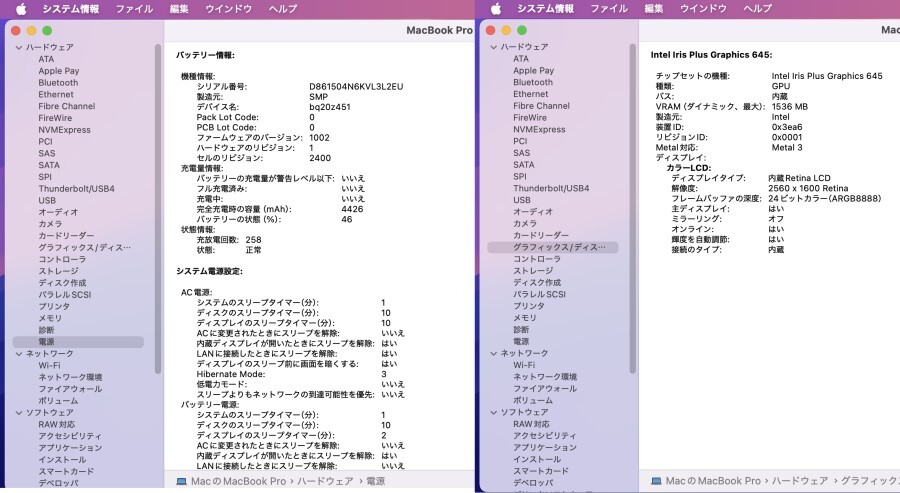Select アプリケーション in left window sidebar
Image resolution: width=900 pixels, height=493 pixels.
point(70,448)
